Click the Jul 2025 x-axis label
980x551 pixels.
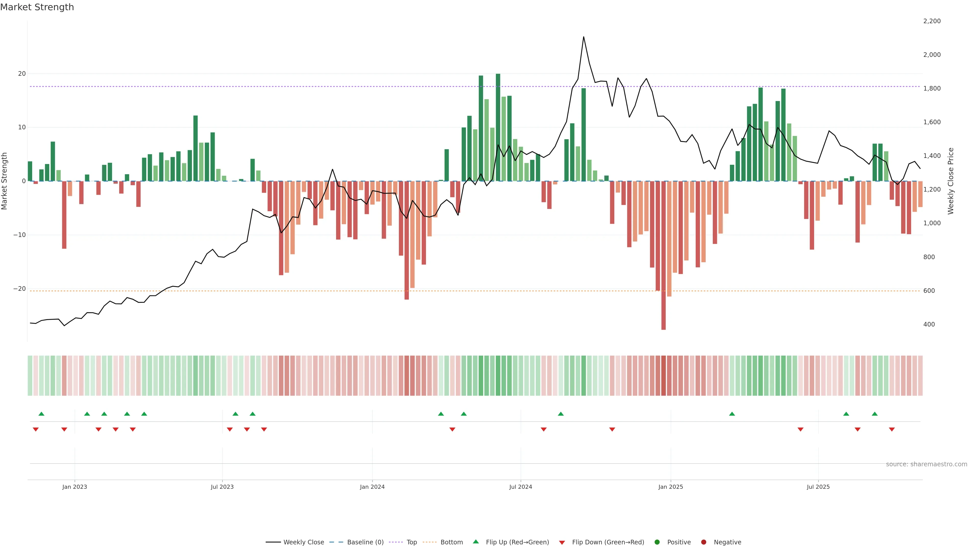[x=818, y=487]
